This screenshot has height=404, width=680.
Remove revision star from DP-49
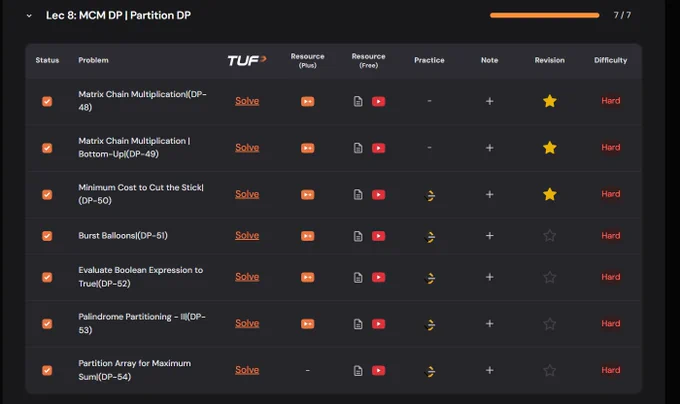pos(549,148)
